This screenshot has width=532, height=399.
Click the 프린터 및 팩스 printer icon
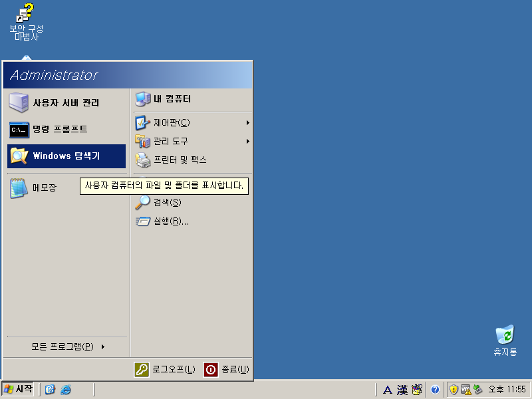pos(142,160)
